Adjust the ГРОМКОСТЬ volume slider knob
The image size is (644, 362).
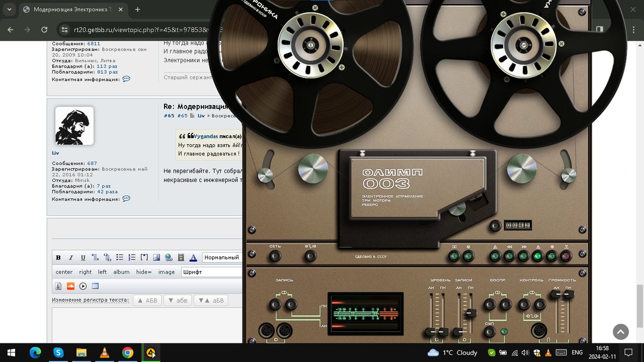(x=562, y=294)
